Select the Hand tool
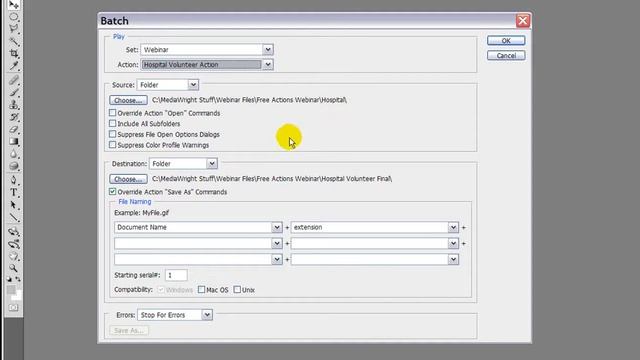Viewport: 640px width, 360px height. pos(14,256)
